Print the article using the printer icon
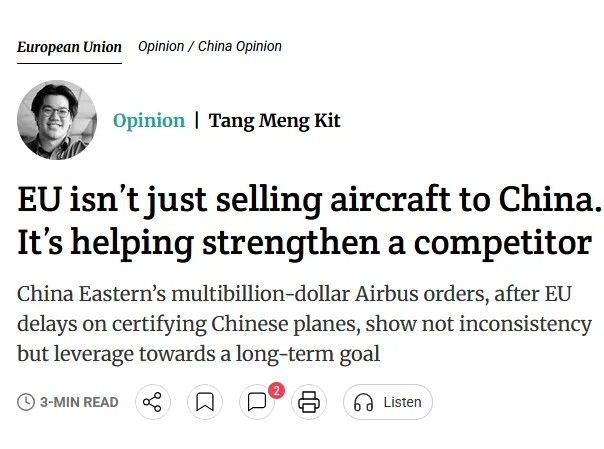This screenshot has width=604, height=449. [309, 402]
